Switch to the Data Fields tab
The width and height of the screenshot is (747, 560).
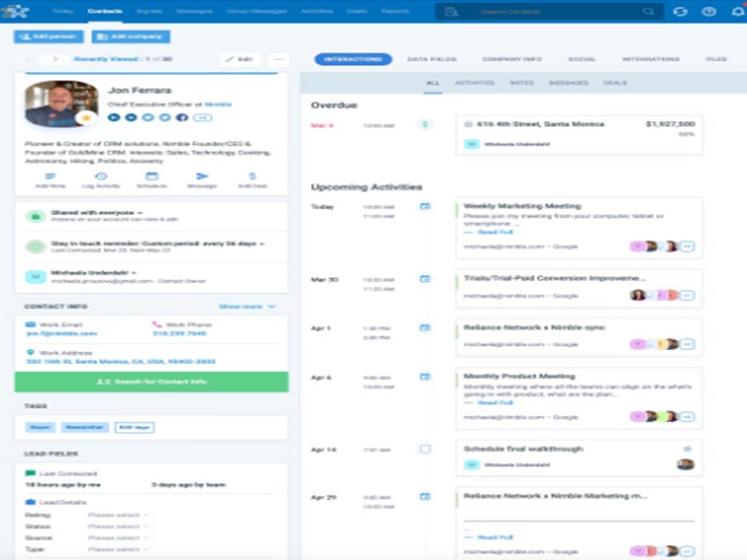click(x=431, y=59)
